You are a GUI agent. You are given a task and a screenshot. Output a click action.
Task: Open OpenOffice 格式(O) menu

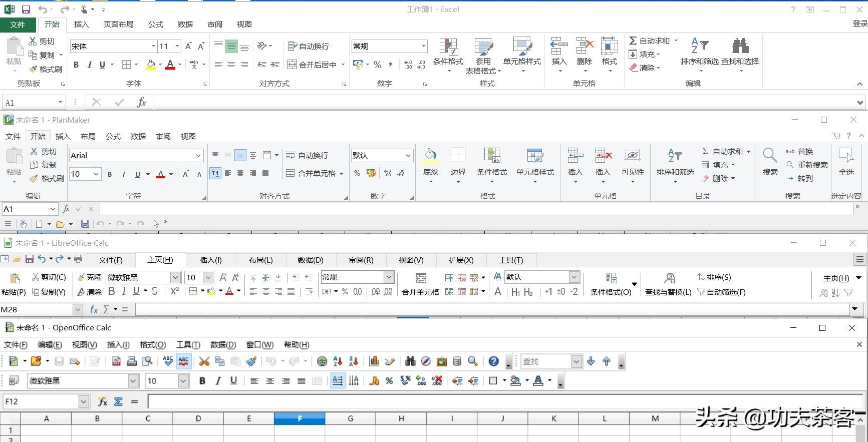pyautogui.click(x=152, y=345)
